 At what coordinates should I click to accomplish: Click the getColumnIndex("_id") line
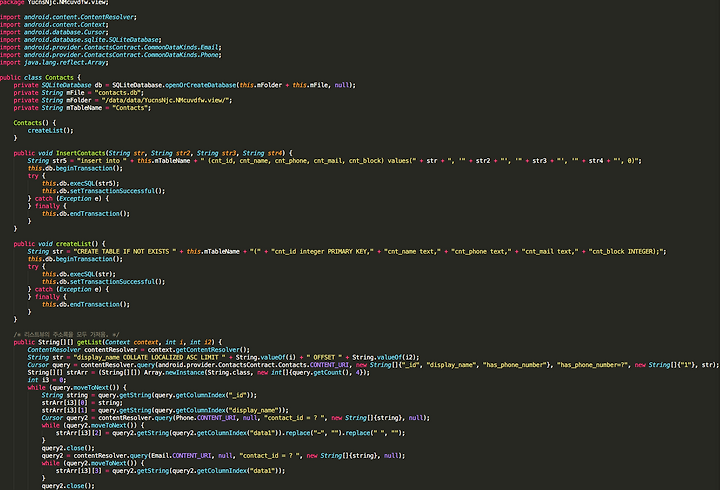149,395
